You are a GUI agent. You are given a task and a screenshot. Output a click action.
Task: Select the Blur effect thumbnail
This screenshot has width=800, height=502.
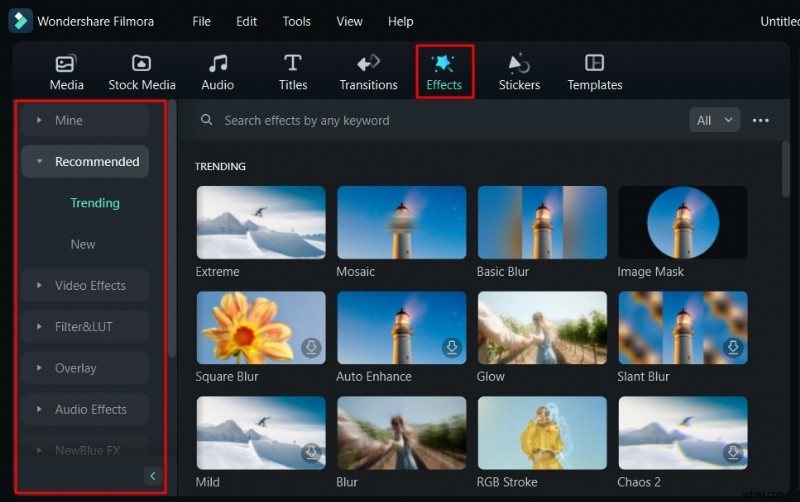tap(402, 433)
